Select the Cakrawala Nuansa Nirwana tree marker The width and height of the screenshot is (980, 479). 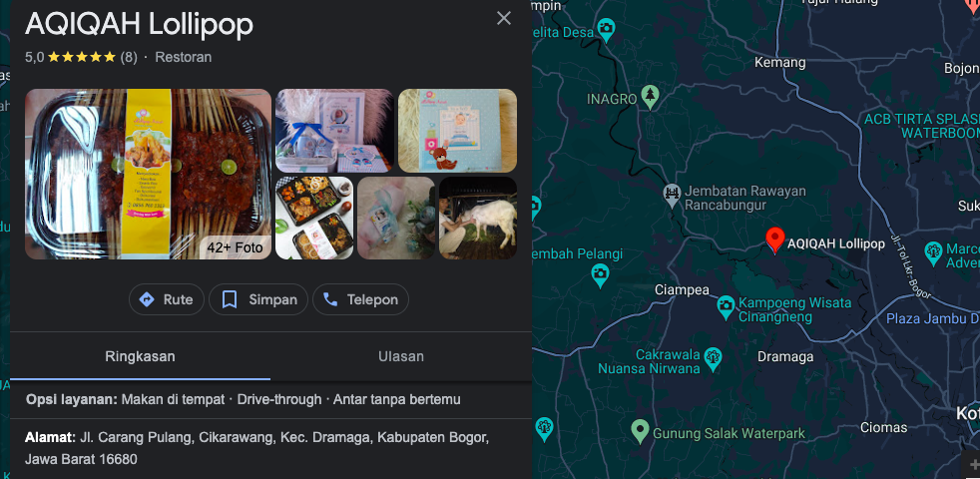point(713,359)
